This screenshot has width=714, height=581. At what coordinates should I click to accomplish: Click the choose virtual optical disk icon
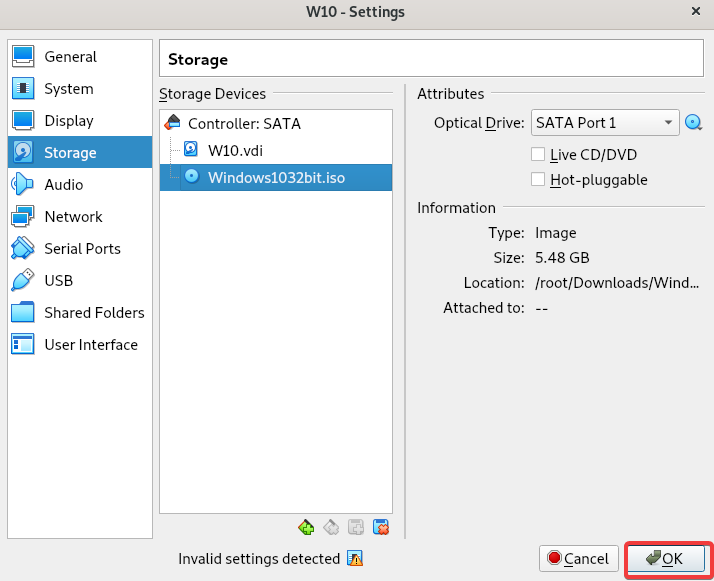point(694,122)
